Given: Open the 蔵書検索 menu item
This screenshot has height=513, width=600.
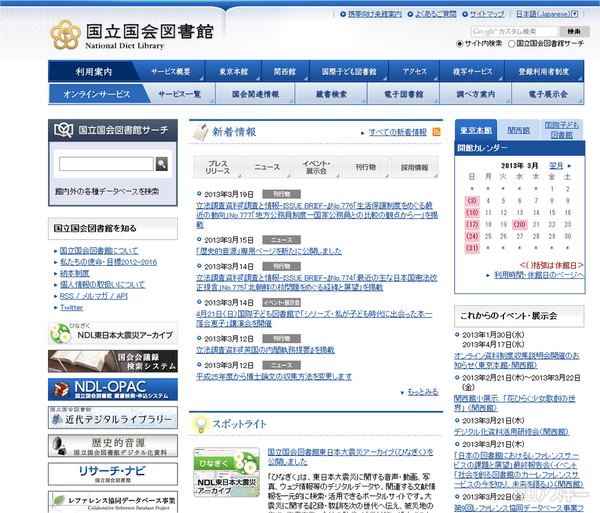Looking at the screenshot, I should pos(331,94).
